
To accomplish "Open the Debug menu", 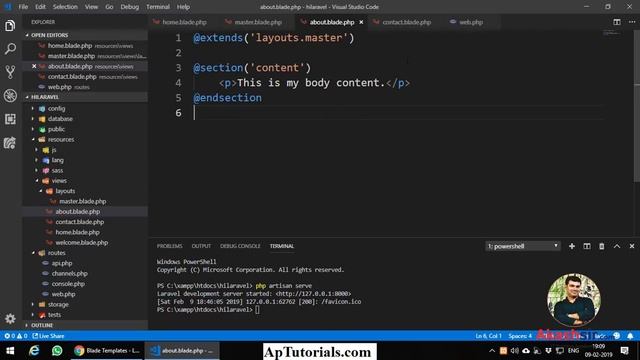I will coord(130,7).
